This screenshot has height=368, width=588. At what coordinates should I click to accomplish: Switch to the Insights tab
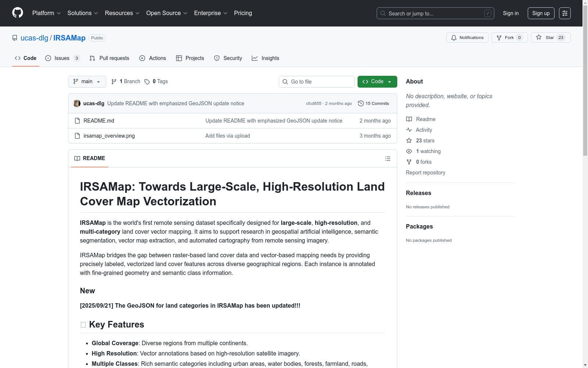click(x=265, y=58)
